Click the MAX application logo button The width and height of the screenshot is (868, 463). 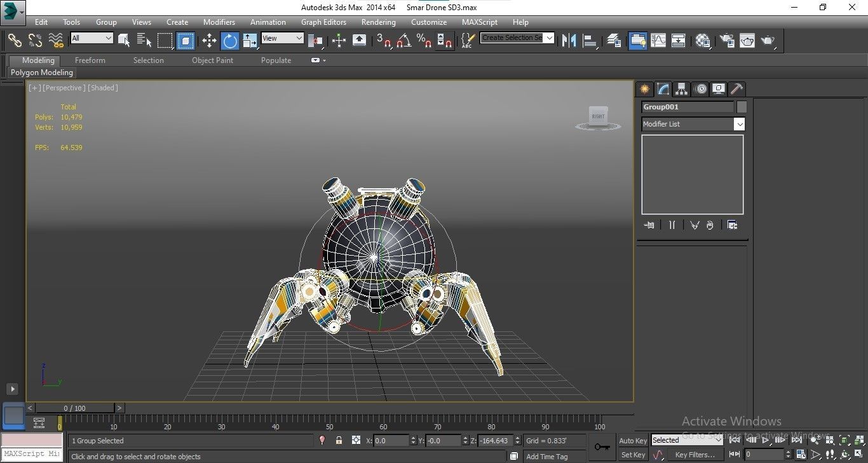tap(13, 11)
